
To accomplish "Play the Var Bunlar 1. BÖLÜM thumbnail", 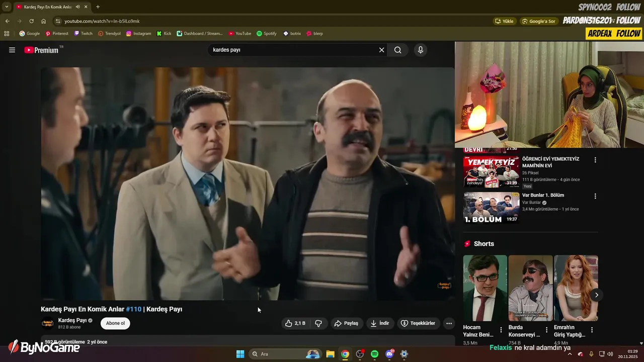I will point(491,208).
